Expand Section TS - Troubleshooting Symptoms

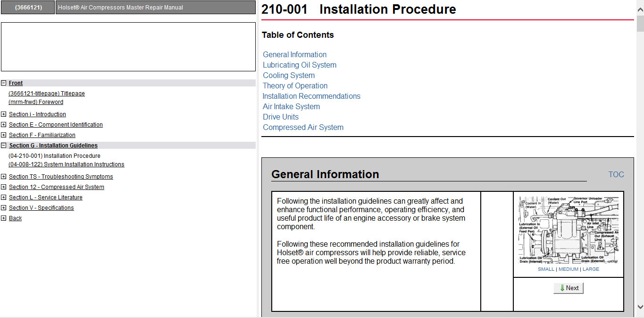point(4,177)
